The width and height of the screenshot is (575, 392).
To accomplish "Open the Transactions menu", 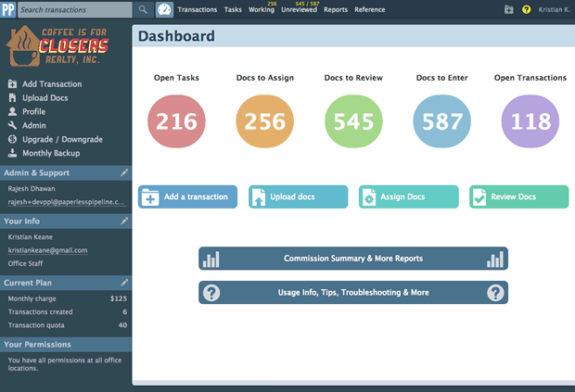I will pos(197,10).
